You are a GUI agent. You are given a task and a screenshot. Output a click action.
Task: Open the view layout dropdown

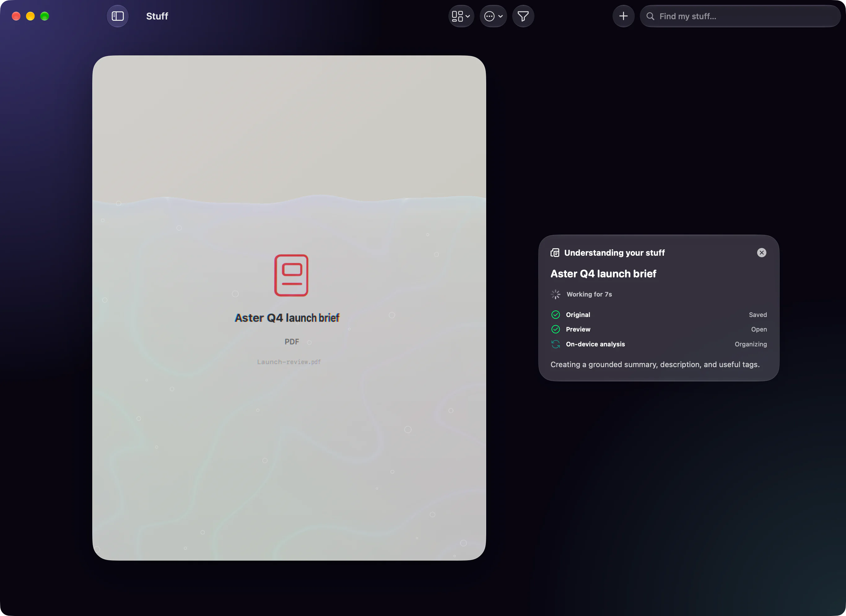[x=461, y=16]
